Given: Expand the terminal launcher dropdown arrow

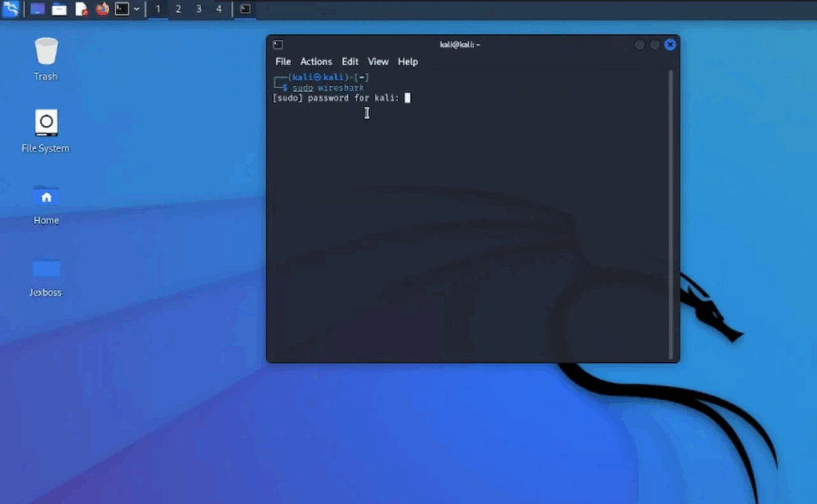Looking at the screenshot, I should tap(137, 9).
